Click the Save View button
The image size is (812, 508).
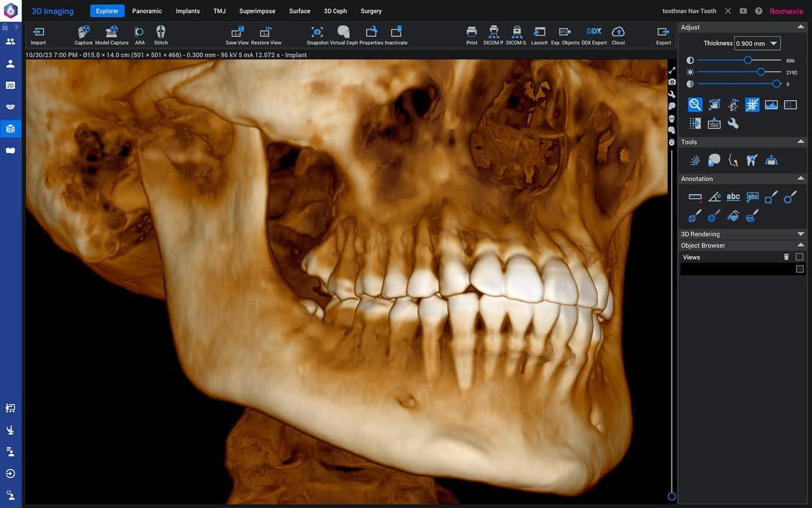237,35
